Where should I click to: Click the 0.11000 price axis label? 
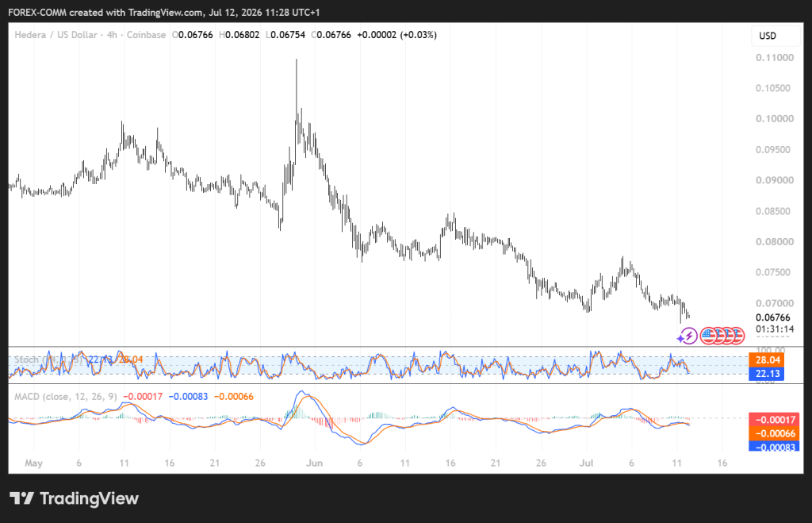point(775,57)
